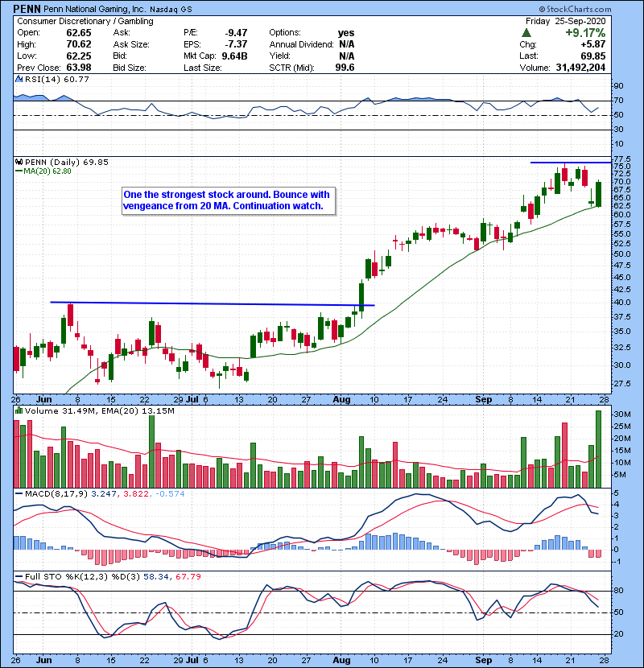Screen dimensions: 644x668
Task: Click the Full STO legend line marker
Action: pos(19,576)
